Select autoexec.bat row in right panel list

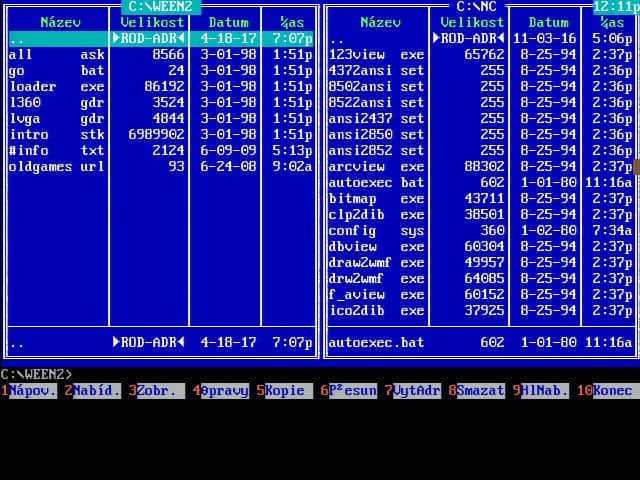tap(480, 182)
